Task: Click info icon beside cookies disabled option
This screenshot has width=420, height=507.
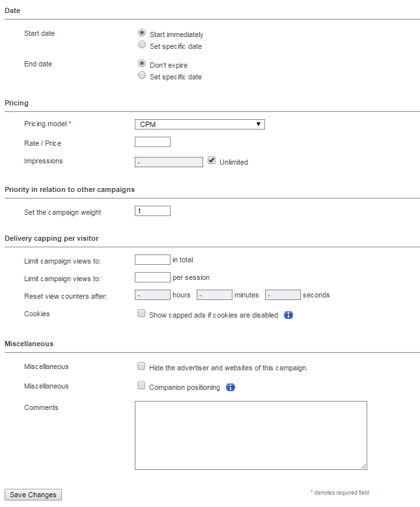Action: [x=288, y=315]
